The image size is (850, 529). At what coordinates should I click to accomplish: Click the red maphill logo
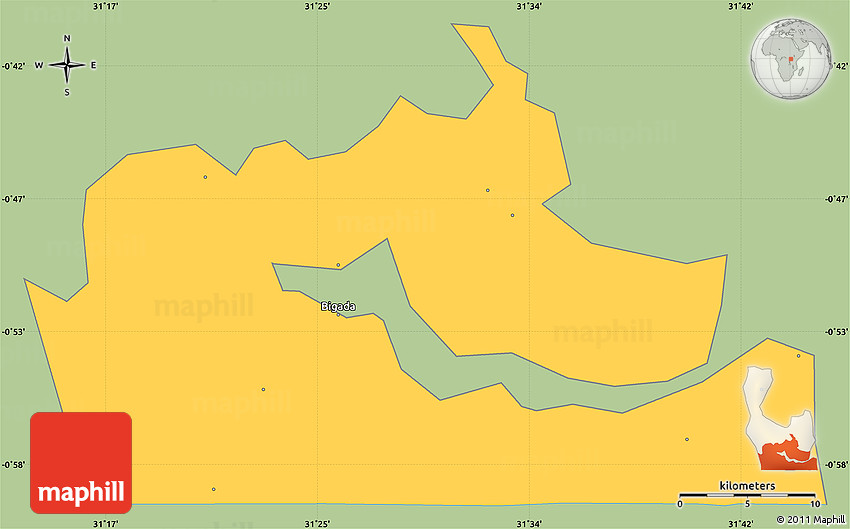pos(81,463)
